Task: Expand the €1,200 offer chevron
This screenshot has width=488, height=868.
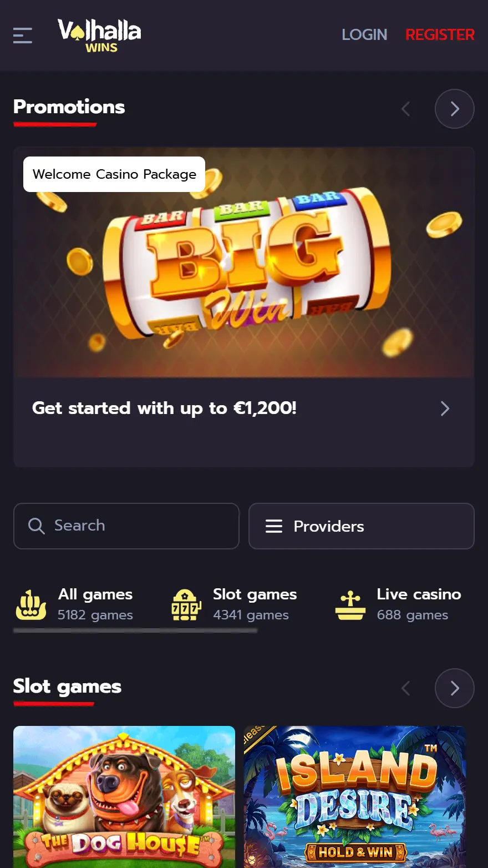Action: [445, 408]
